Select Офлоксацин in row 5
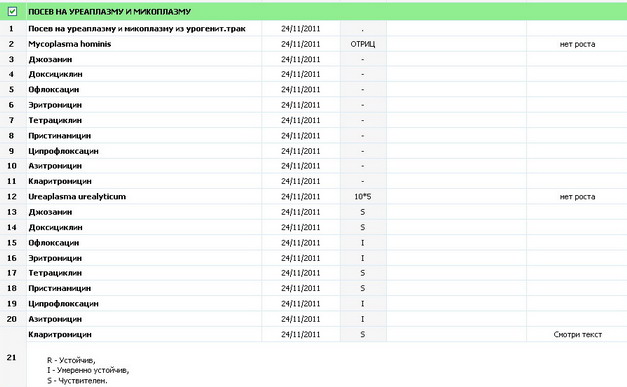This screenshot has height=387, width=627. tap(54, 90)
